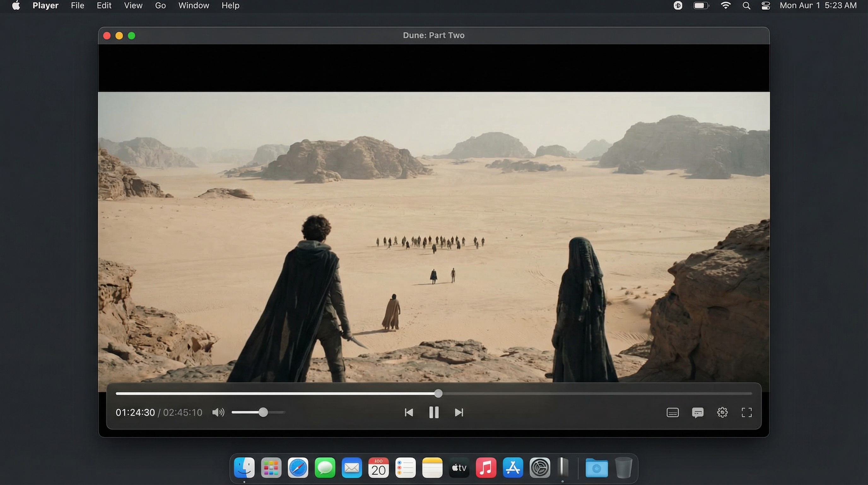
Task: Open Spotlight search in menu bar
Action: click(746, 6)
